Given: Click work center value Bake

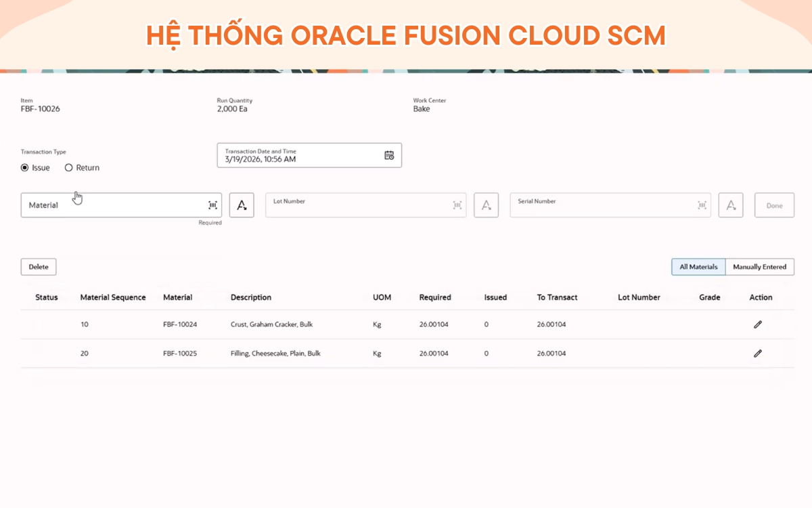Looking at the screenshot, I should (x=422, y=109).
